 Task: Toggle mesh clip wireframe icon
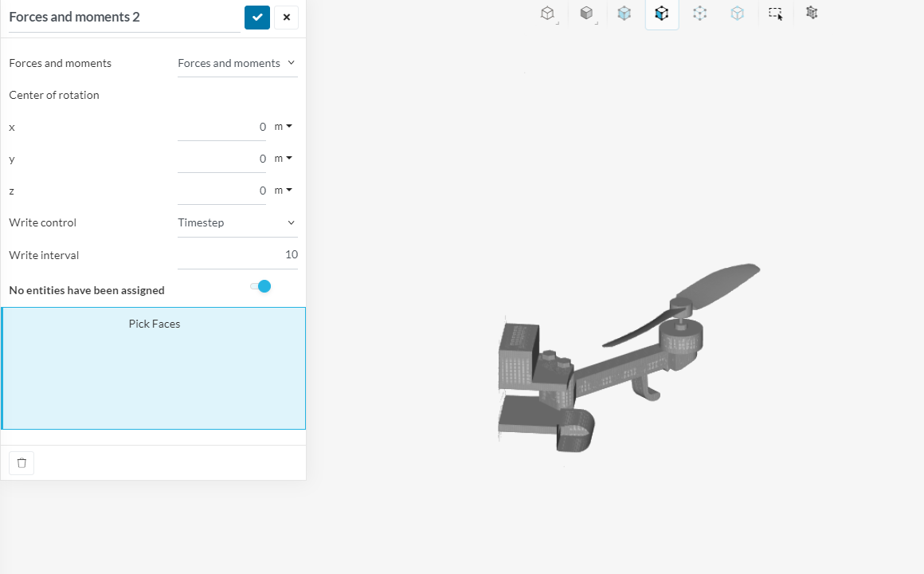coord(812,13)
